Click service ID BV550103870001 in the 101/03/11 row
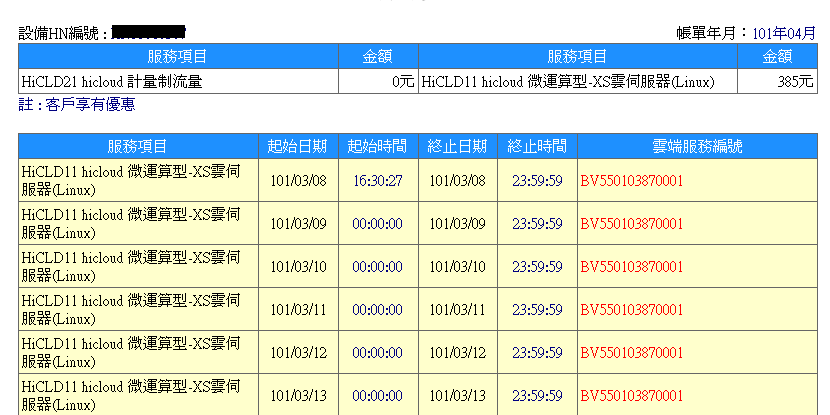Image resolution: width=830 pixels, height=415 pixels. pos(631,310)
